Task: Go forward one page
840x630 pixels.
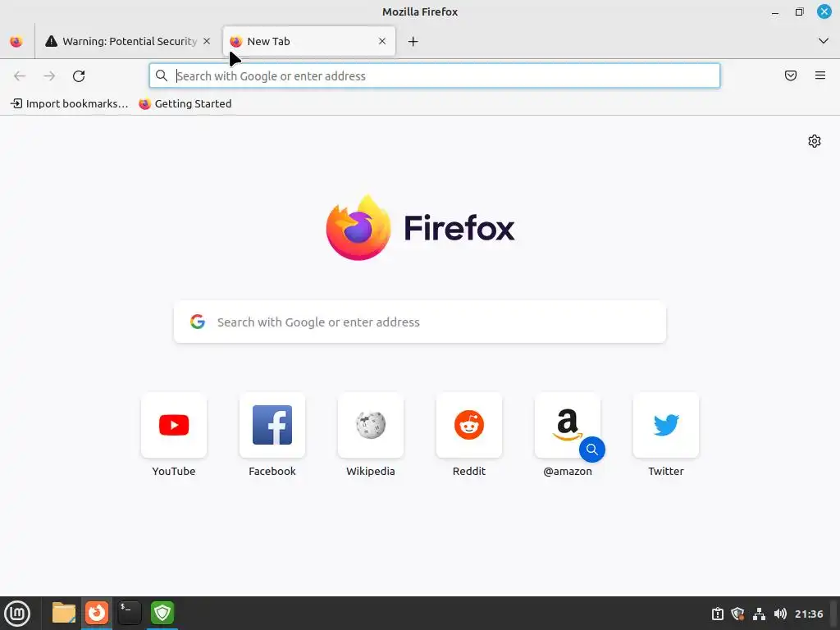Action: pos(49,76)
